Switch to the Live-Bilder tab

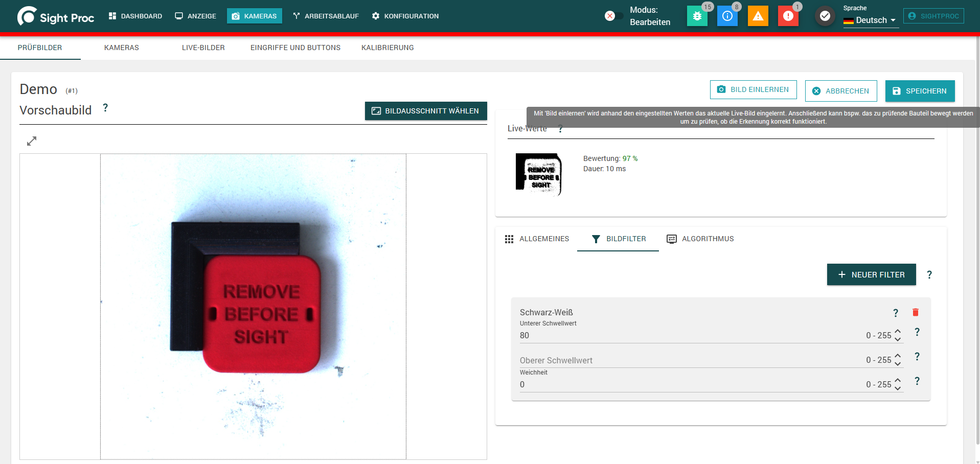[203, 48]
